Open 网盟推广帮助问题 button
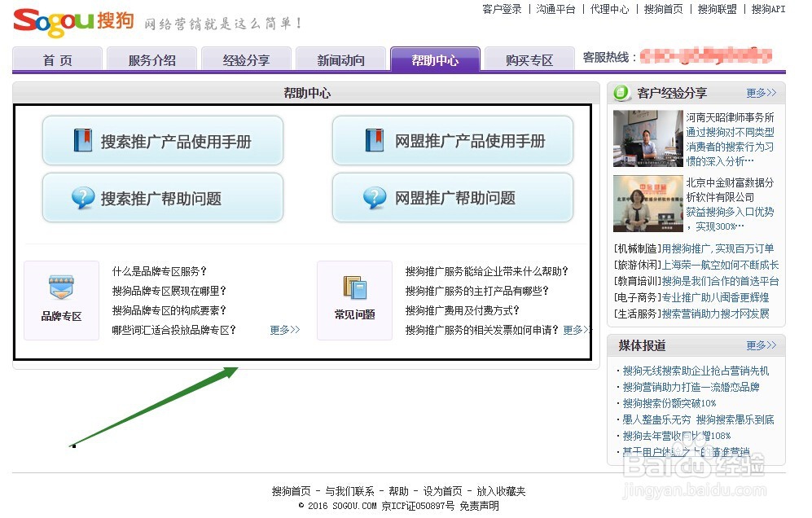 [453, 198]
